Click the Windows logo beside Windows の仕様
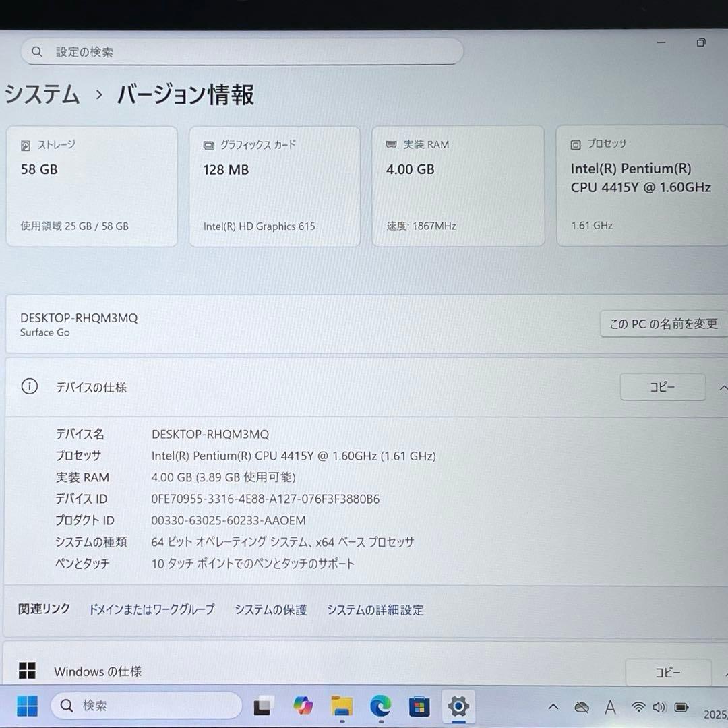Screen dimensions: 728x728 [x=27, y=671]
